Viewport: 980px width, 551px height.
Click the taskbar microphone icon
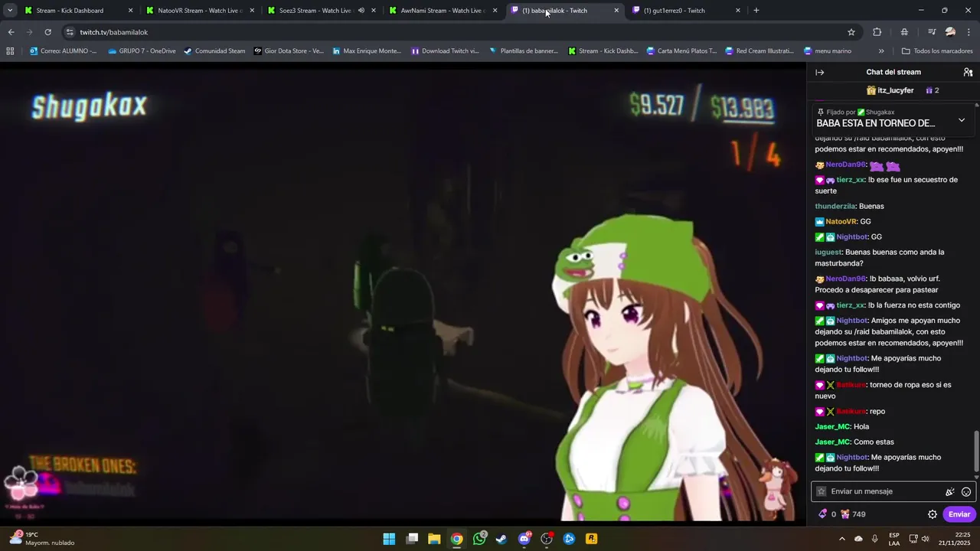pos(875,539)
